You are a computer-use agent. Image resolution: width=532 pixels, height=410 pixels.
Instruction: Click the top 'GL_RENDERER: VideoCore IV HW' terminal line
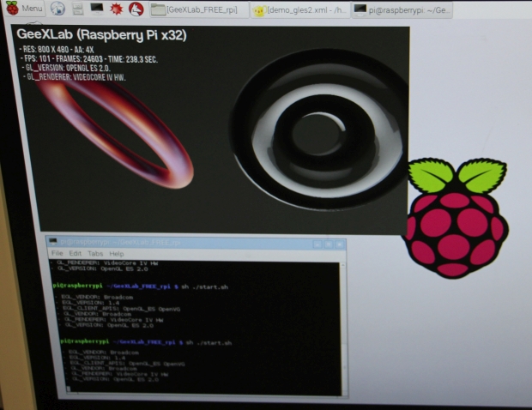point(104,263)
